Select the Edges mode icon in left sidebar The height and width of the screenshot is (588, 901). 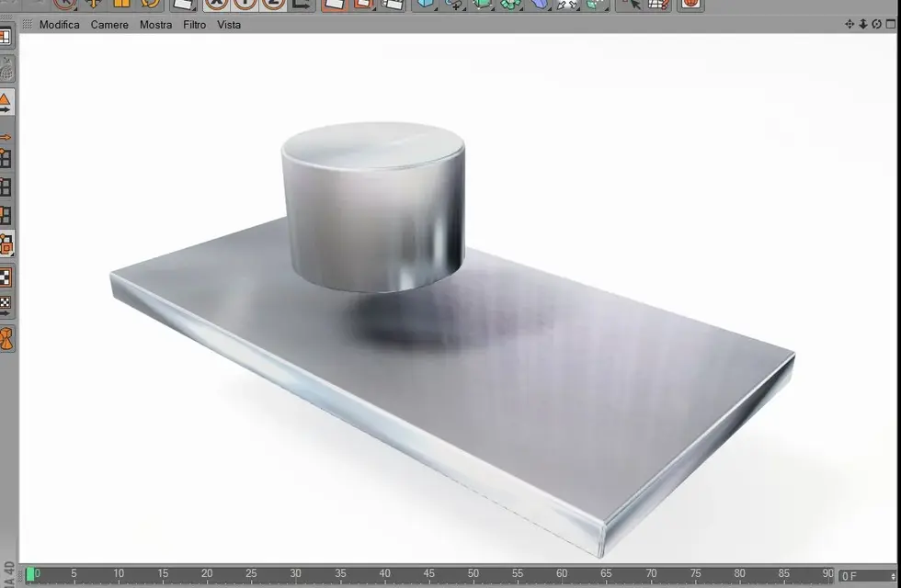6,187
